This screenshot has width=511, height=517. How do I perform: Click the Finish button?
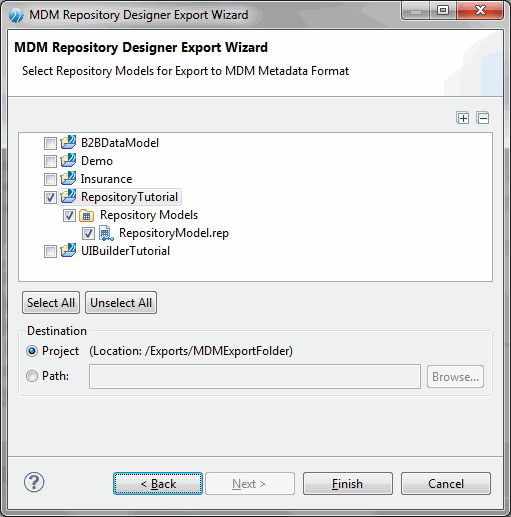click(x=348, y=483)
